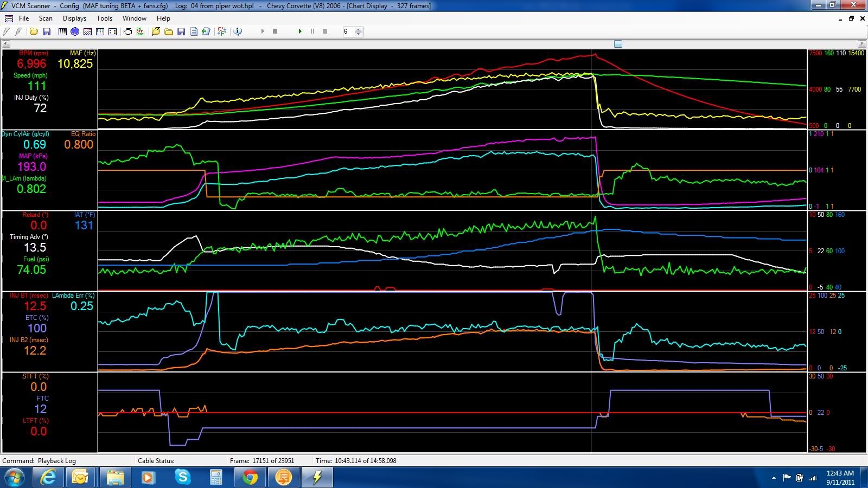Click the playback speed field showing 6
The image size is (868, 488).
point(347,31)
